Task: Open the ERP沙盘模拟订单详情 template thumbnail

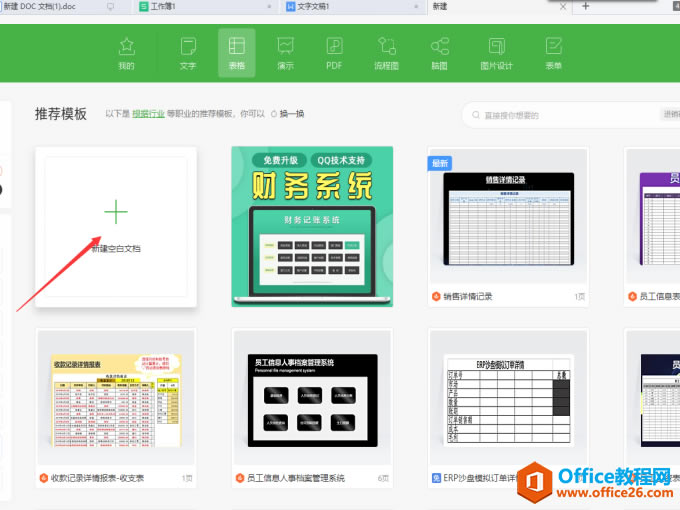Action: pyautogui.click(x=508, y=398)
